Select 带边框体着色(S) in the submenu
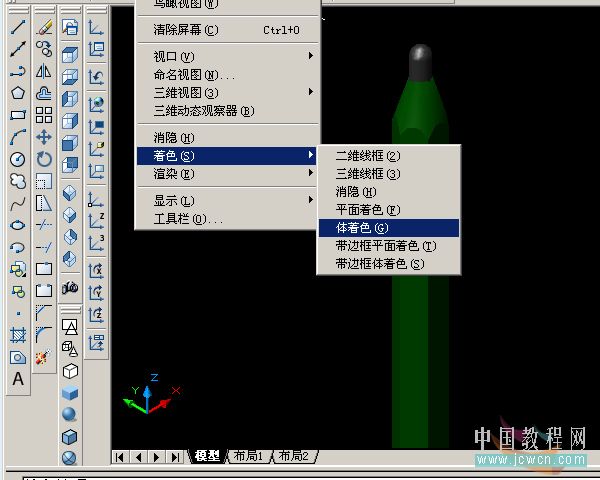Image resolution: width=600 pixels, height=480 pixels. (389, 264)
